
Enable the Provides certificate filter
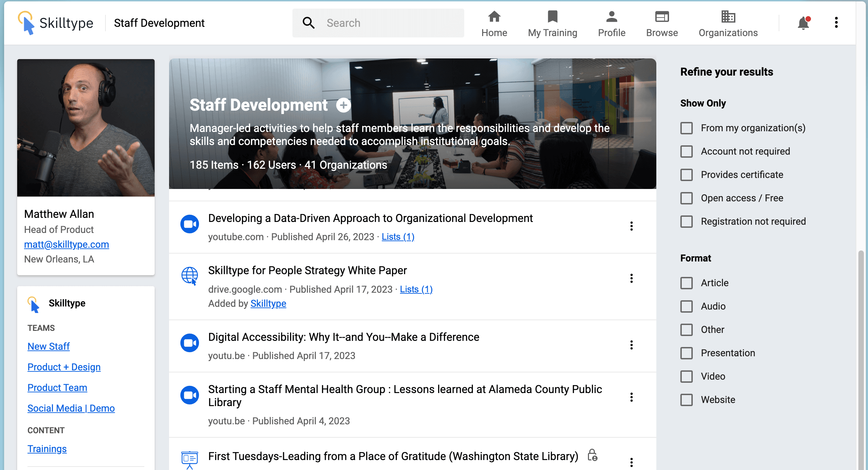687,175
